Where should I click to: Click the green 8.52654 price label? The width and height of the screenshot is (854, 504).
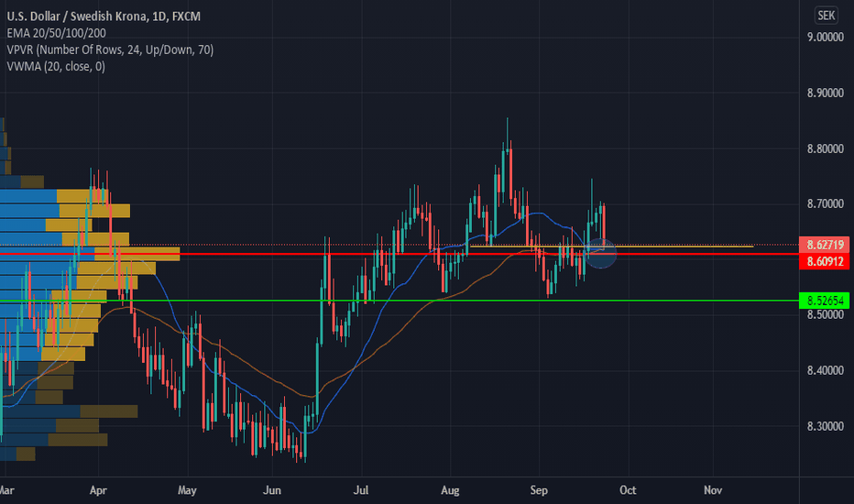pos(825,301)
